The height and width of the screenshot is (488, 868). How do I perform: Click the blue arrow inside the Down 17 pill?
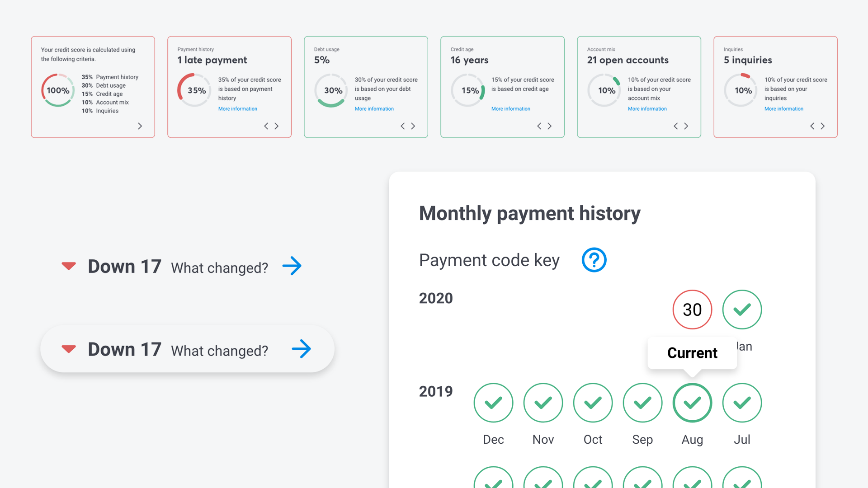(301, 349)
